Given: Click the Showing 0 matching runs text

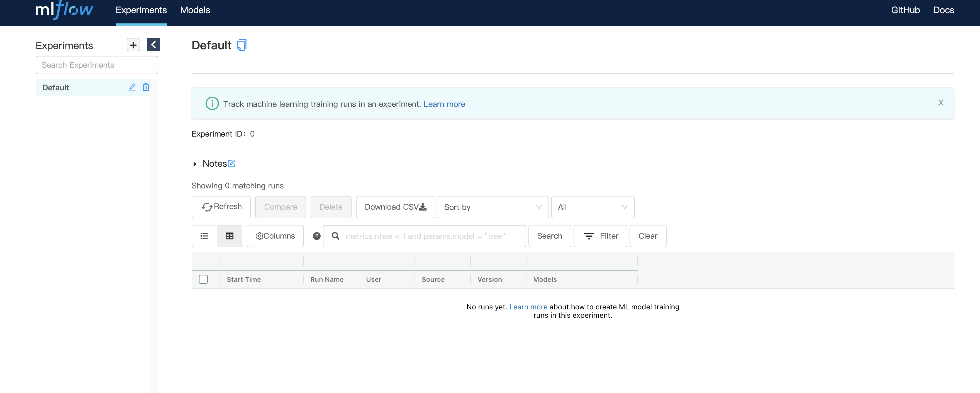Looking at the screenshot, I should 237,186.
